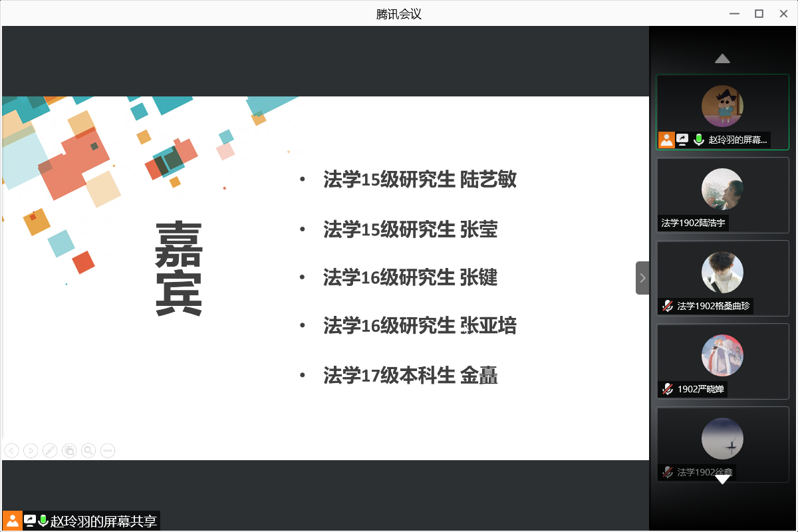Click the 赵玲羽的屏幕共享 label

click(x=104, y=521)
